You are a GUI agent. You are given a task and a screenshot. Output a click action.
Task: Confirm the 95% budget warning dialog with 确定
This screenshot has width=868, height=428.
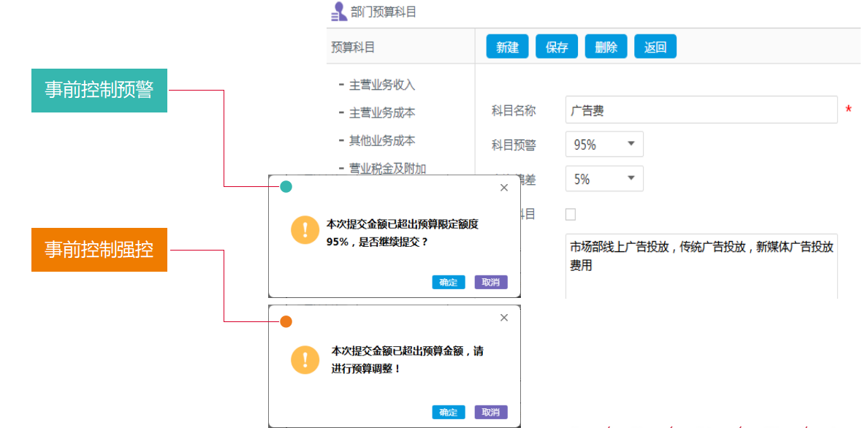(449, 283)
